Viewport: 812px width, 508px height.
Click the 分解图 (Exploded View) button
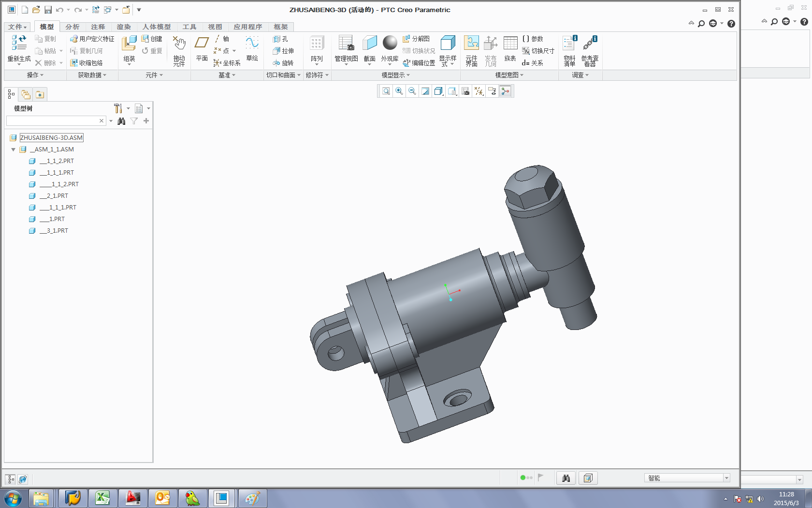(416, 39)
